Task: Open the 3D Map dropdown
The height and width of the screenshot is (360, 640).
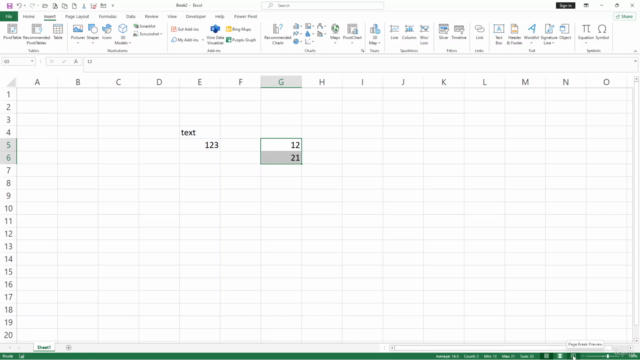Action: click(x=374, y=34)
